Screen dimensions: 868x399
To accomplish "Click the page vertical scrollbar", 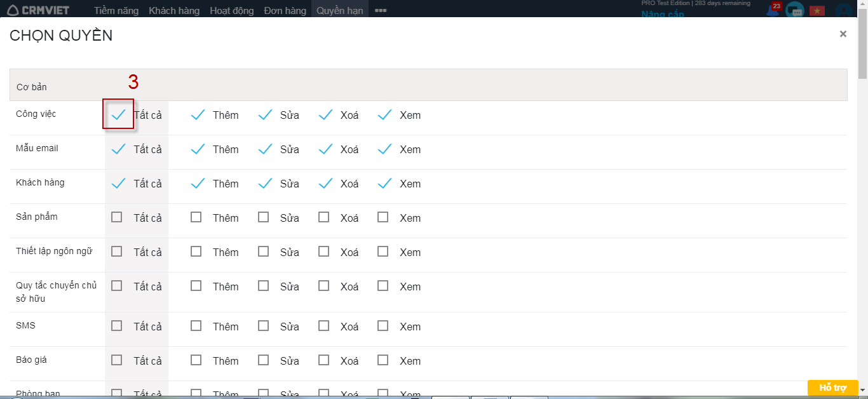I will point(862,191).
